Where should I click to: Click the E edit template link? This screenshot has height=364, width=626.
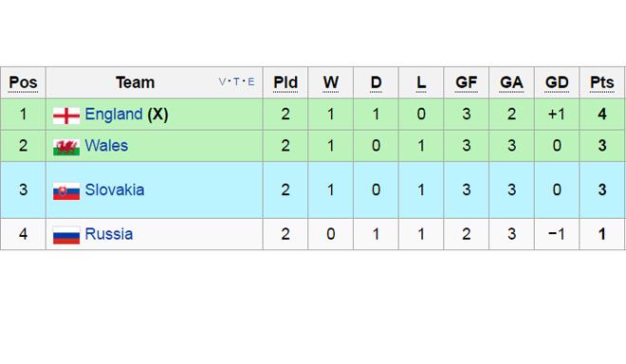[251, 82]
